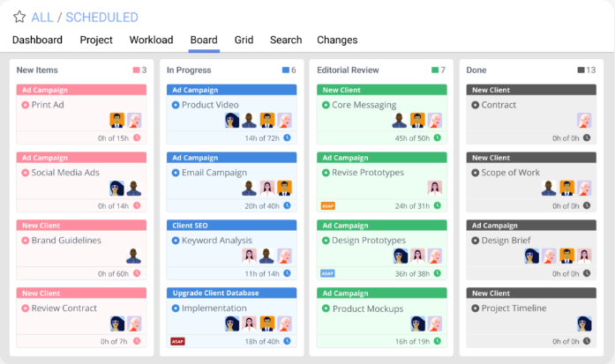615x364 pixels.
Task: Click the Email Campaign status circle
Action: pyautogui.click(x=176, y=173)
